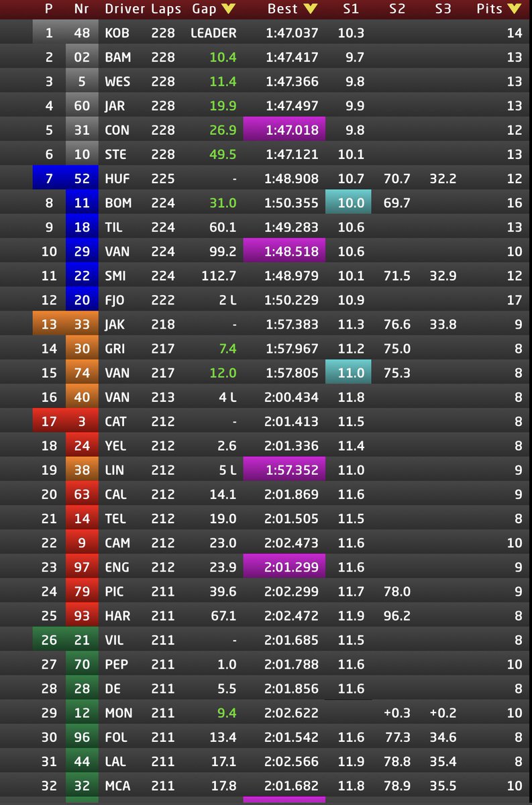Select driver FJO

116,299
